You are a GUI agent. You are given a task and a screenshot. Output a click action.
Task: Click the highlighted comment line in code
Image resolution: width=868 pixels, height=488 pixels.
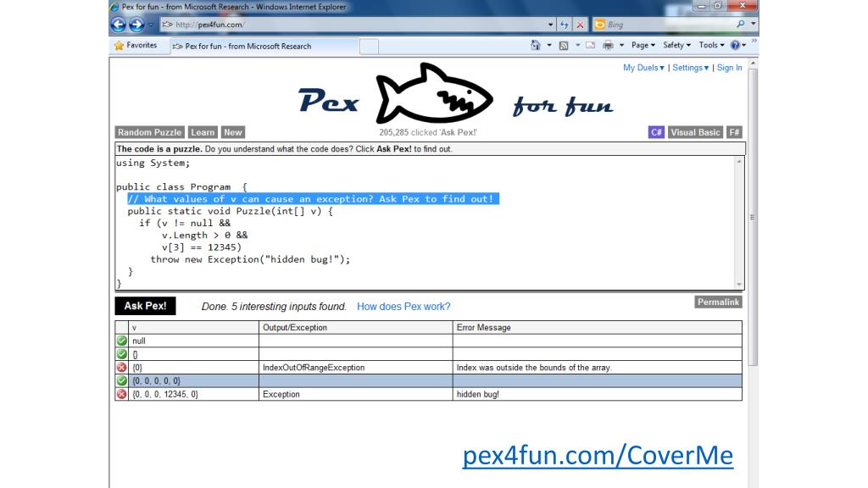[314, 198]
